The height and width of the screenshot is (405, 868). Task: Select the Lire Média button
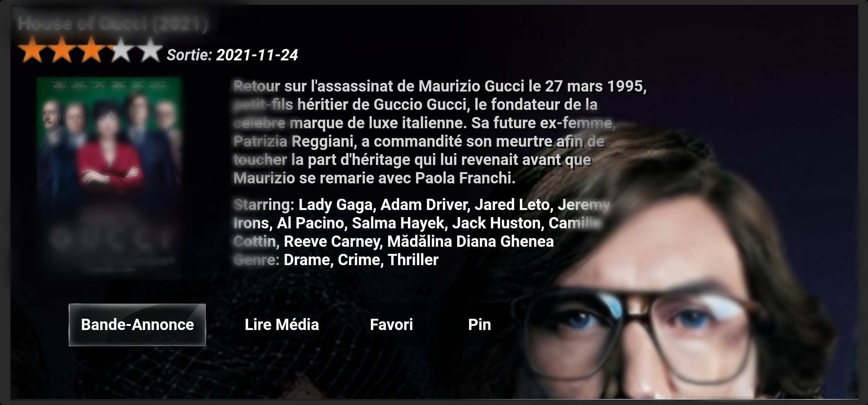(281, 325)
